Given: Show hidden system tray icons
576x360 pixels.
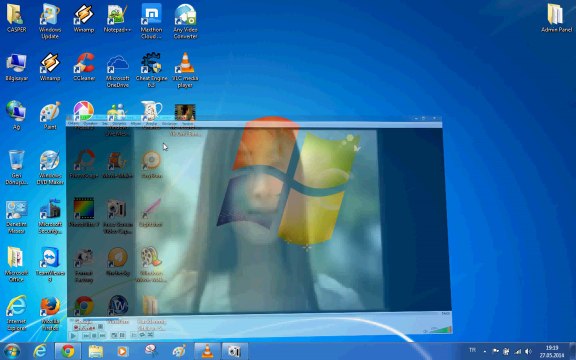Looking at the screenshot, I should (x=485, y=352).
